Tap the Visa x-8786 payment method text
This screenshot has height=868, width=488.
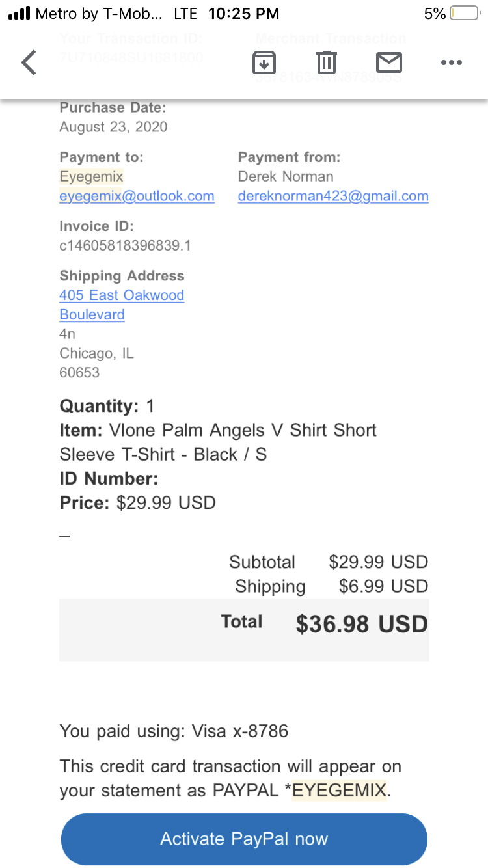click(x=240, y=731)
